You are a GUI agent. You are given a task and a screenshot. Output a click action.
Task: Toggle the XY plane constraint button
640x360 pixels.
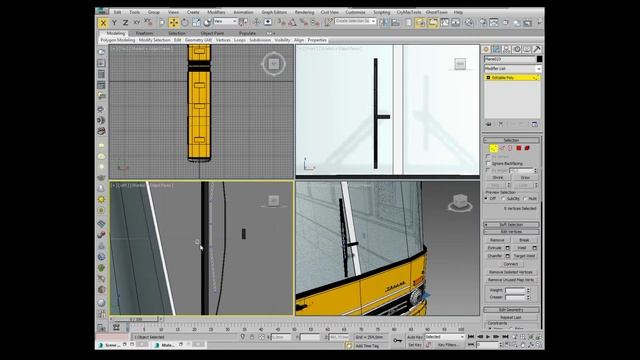pyautogui.click(x=137, y=23)
